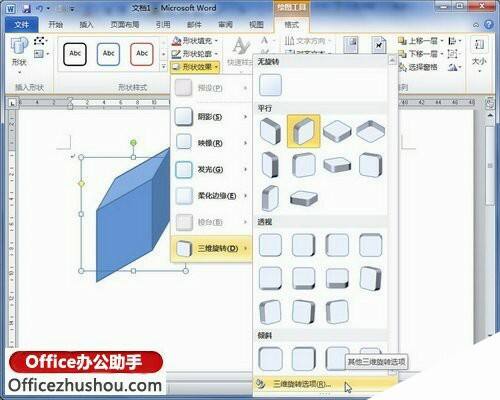The width and height of the screenshot is (500, 400).
Task: Switch to the 引用 References tab
Action: [x=163, y=25]
